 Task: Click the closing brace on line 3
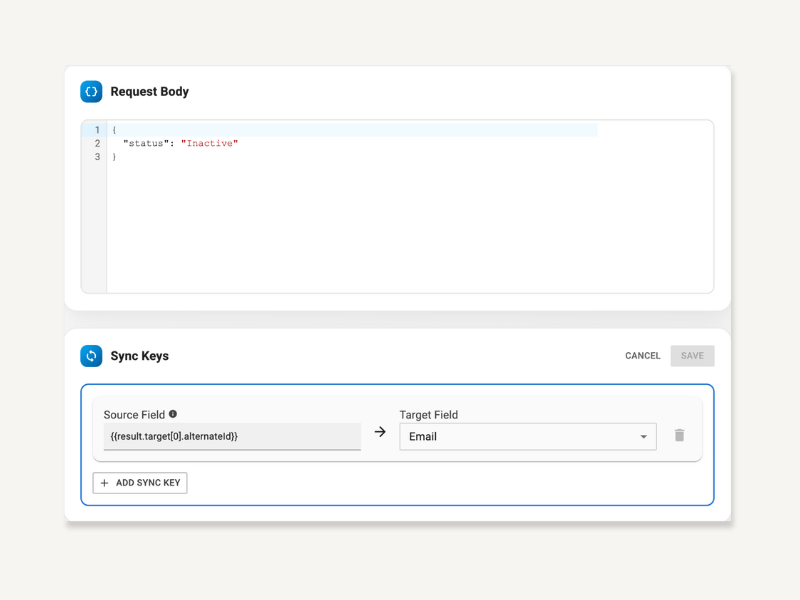[114, 157]
